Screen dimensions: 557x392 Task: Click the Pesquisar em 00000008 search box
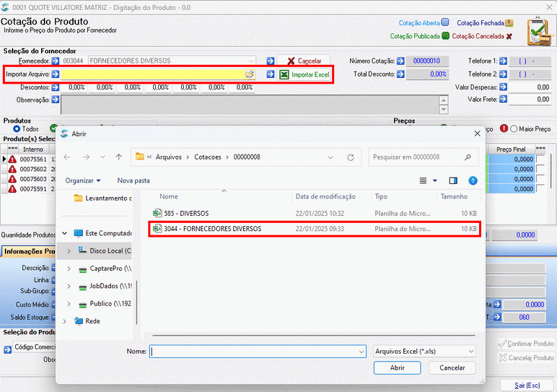tap(423, 157)
